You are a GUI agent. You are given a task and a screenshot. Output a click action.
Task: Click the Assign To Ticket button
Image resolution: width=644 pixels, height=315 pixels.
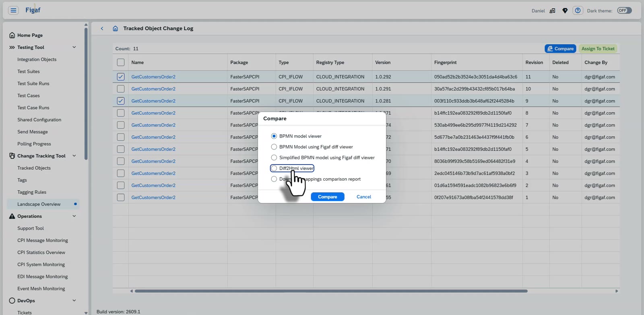[x=598, y=49]
